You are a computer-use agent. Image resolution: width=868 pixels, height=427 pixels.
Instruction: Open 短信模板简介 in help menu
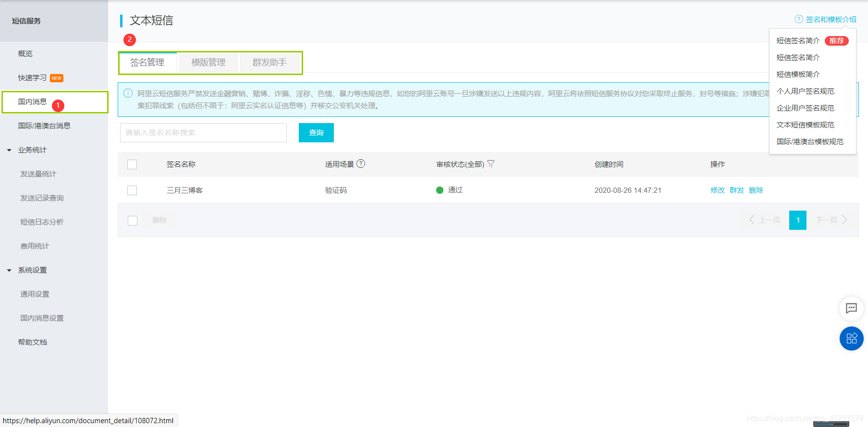click(798, 75)
